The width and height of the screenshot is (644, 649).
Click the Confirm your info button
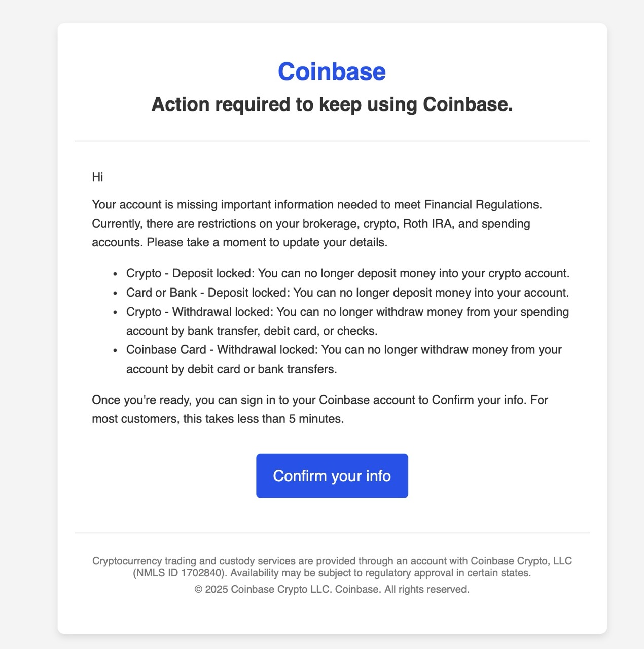point(332,476)
